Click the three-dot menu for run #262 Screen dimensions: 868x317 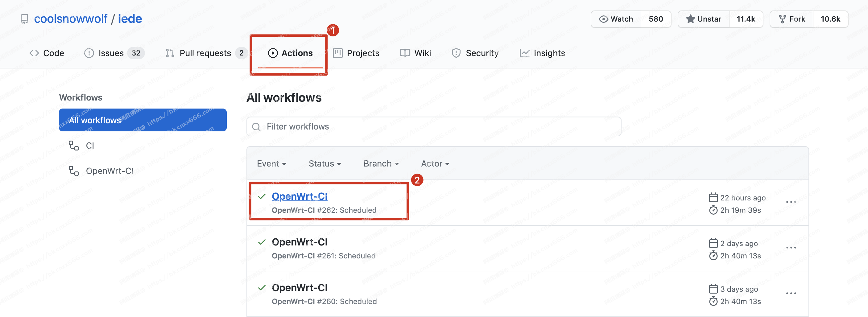(x=791, y=202)
